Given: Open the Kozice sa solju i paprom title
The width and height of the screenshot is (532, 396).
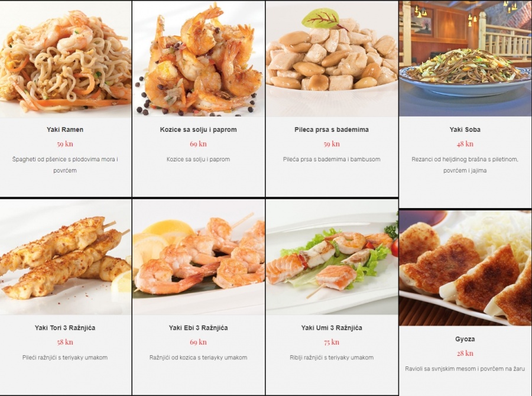Looking at the screenshot, I should [x=199, y=129].
